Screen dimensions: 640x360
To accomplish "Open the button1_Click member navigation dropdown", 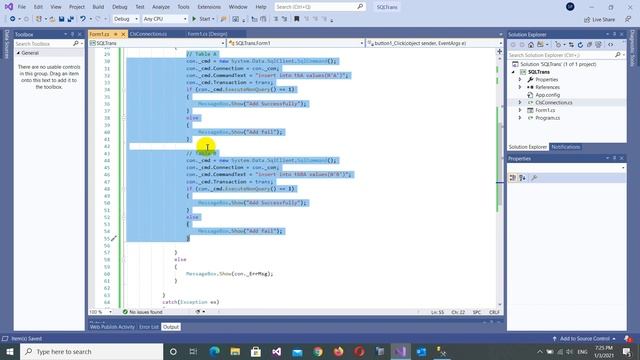I will click(x=434, y=43).
